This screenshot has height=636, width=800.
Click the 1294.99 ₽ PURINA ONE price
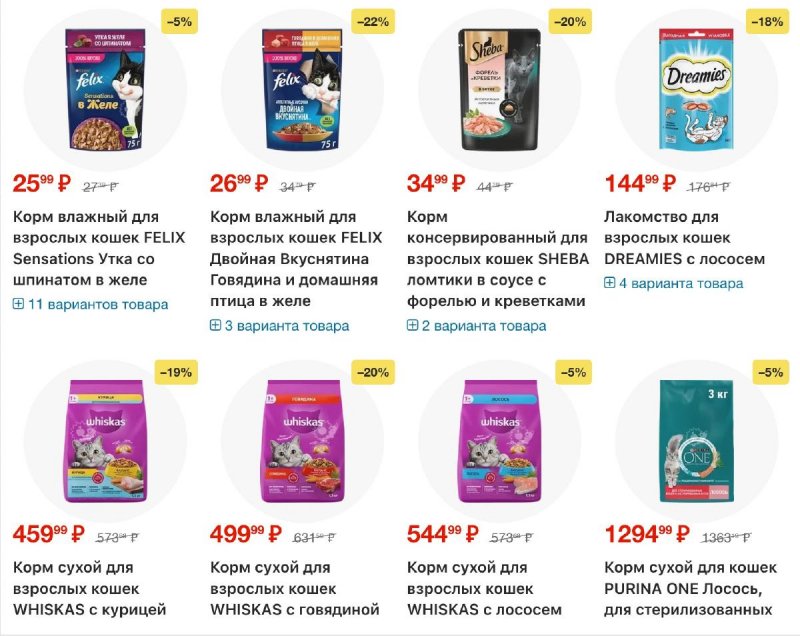[650, 536]
